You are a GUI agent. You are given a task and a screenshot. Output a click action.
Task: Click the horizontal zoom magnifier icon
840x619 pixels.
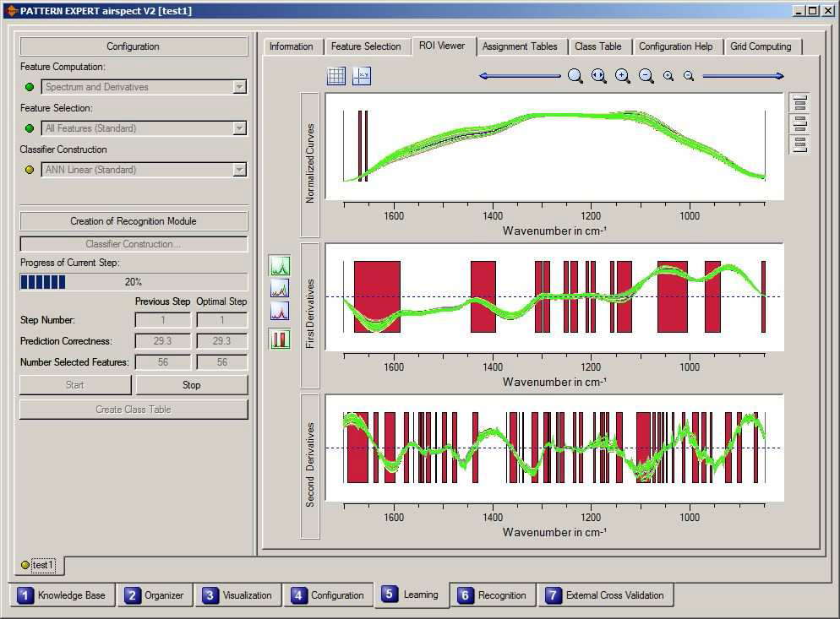[x=599, y=76]
